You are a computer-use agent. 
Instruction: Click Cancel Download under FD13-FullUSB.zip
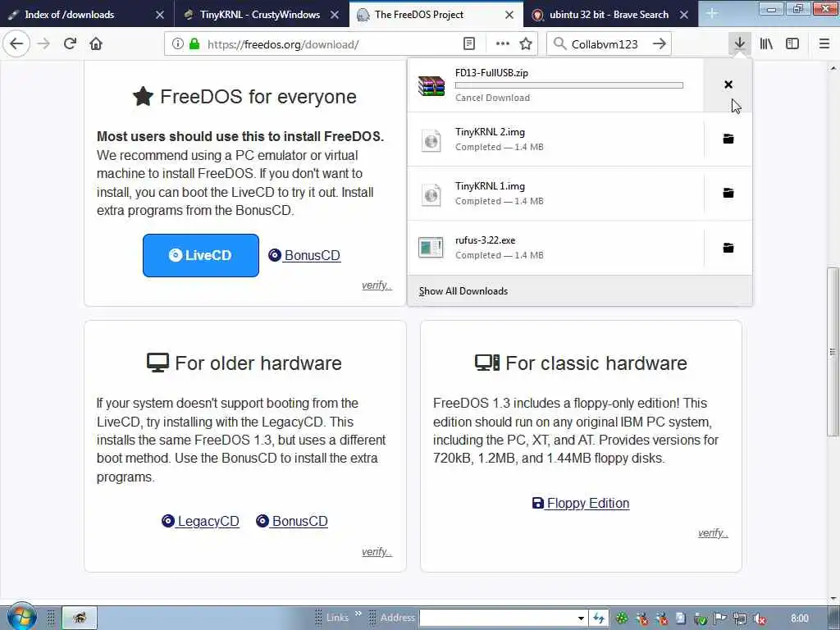[492, 98]
